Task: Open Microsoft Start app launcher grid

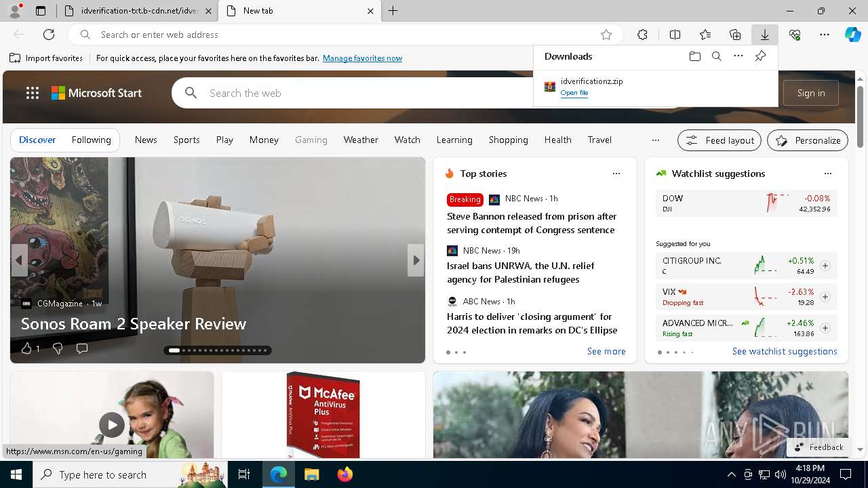Action: coord(33,93)
